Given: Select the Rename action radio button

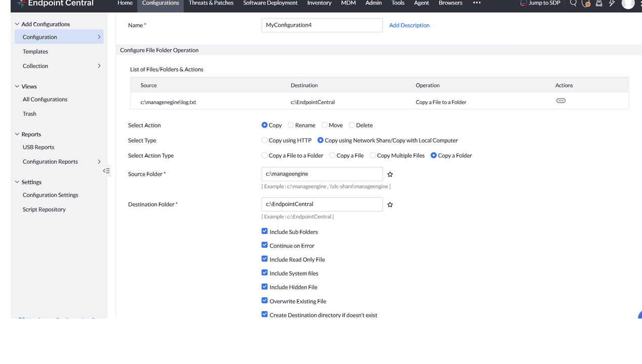Looking at the screenshot, I should [x=291, y=125].
